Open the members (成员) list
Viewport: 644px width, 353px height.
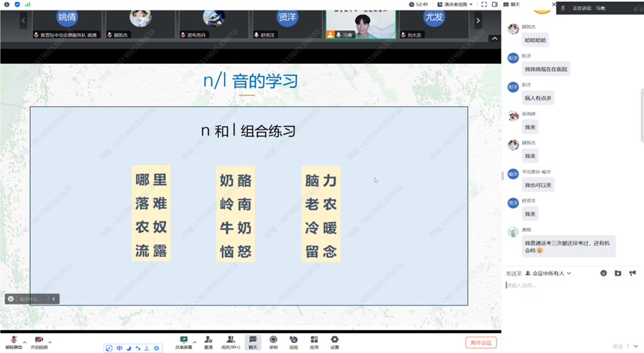pos(230,342)
